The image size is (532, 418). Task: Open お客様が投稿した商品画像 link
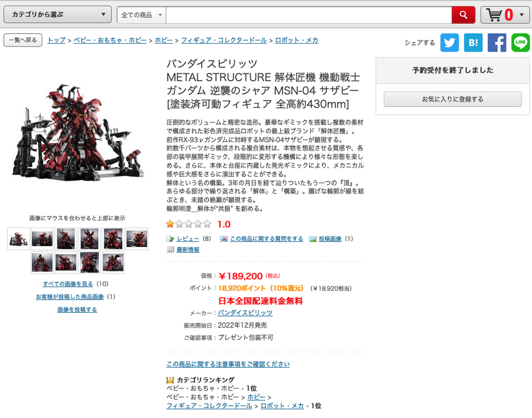click(x=70, y=297)
